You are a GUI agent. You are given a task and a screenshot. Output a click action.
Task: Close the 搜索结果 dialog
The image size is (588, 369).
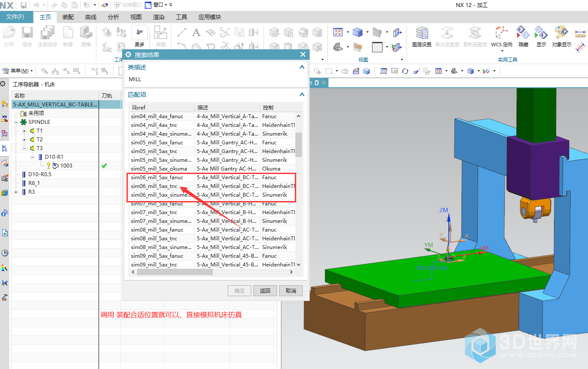pos(303,55)
